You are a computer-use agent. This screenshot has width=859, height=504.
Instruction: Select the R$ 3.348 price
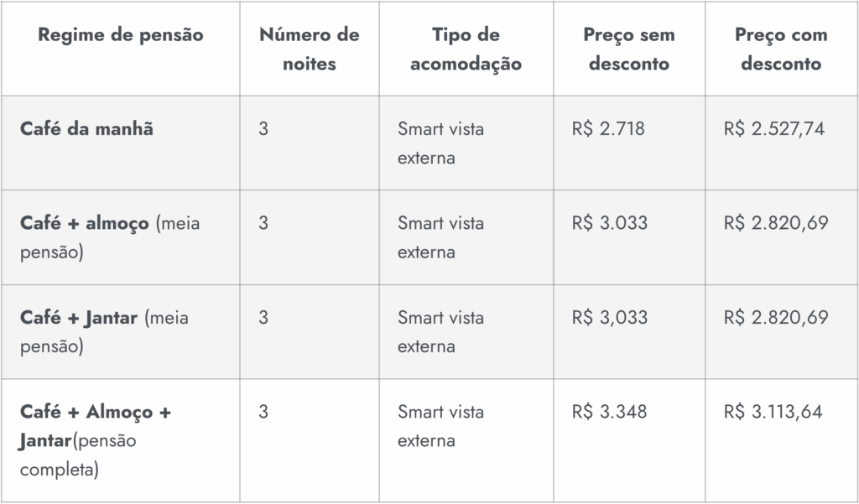click(609, 412)
